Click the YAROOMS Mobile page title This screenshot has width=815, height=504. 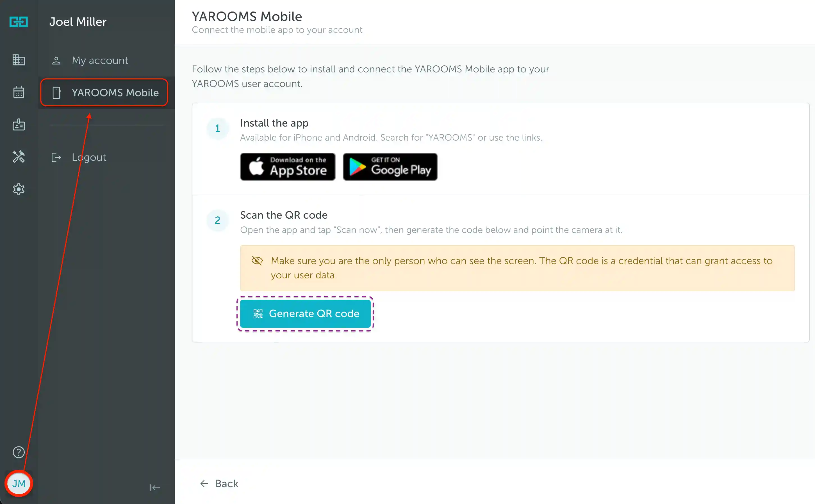pos(247,16)
